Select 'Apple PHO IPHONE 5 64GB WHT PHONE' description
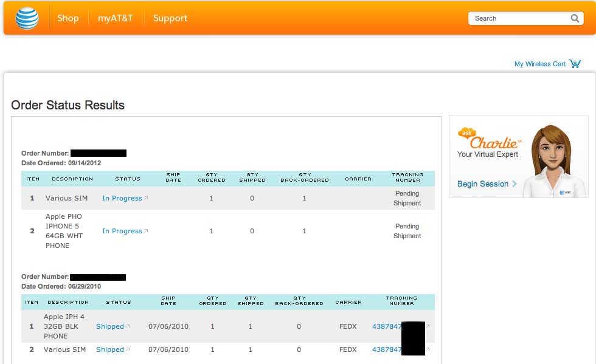The width and height of the screenshot is (596, 364). point(64,231)
